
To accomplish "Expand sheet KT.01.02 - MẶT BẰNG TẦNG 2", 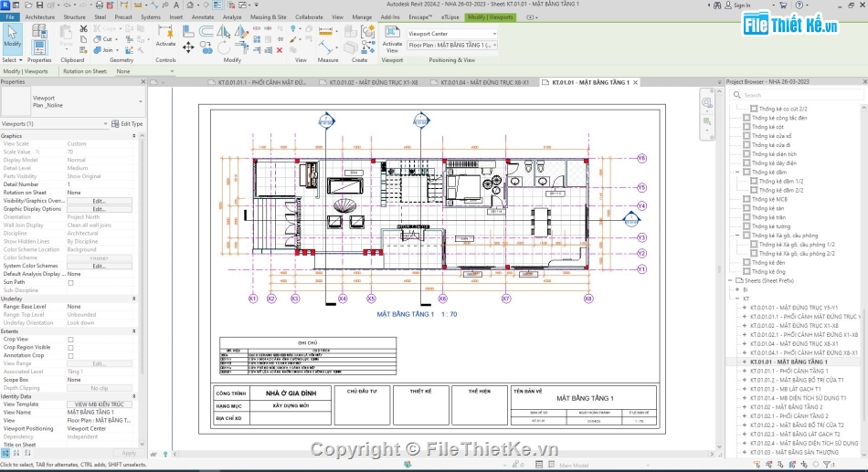I will tap(744, 407).
